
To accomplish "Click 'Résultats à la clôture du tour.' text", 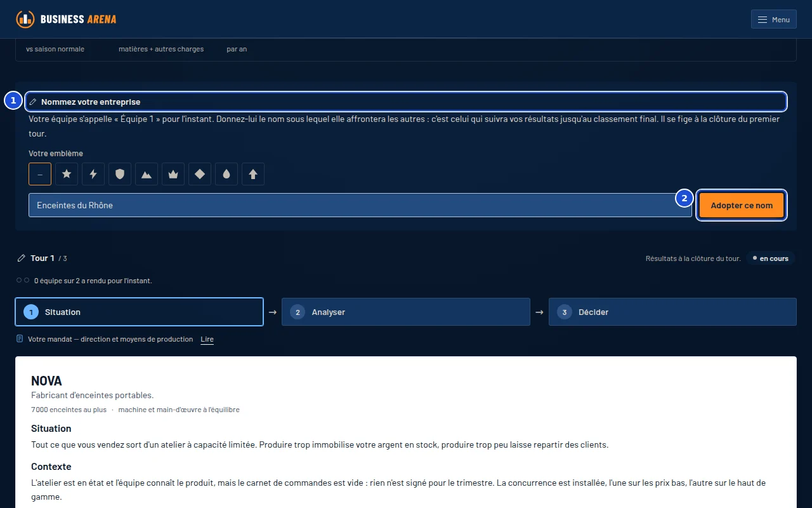I will [693, 258].
